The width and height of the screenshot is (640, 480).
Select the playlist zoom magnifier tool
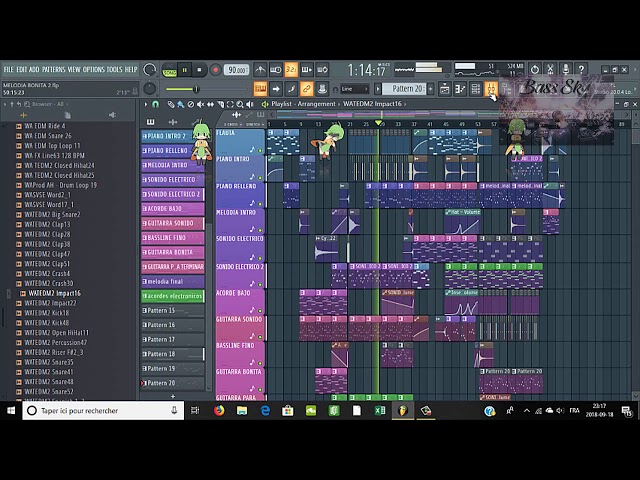tap(240, 104)
